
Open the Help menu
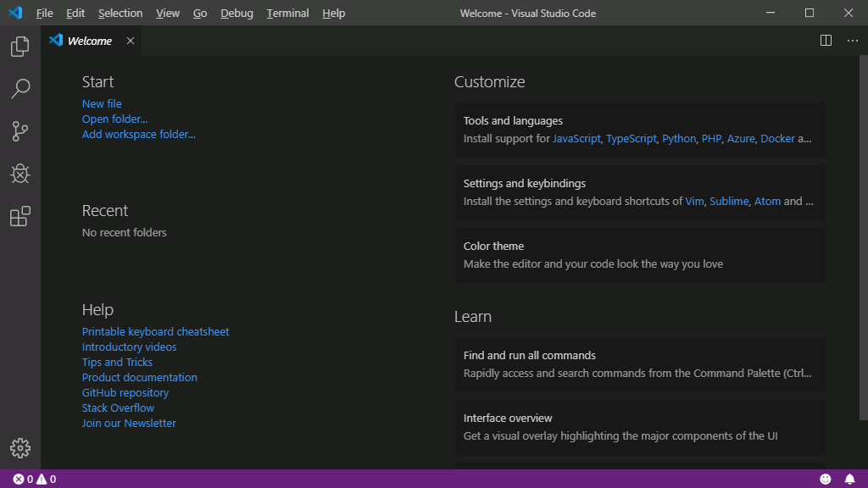[x=334, y=13]
